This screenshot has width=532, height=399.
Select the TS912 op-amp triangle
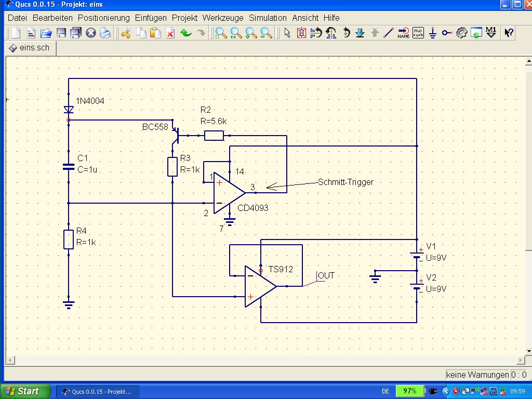(x=261, y=286)
